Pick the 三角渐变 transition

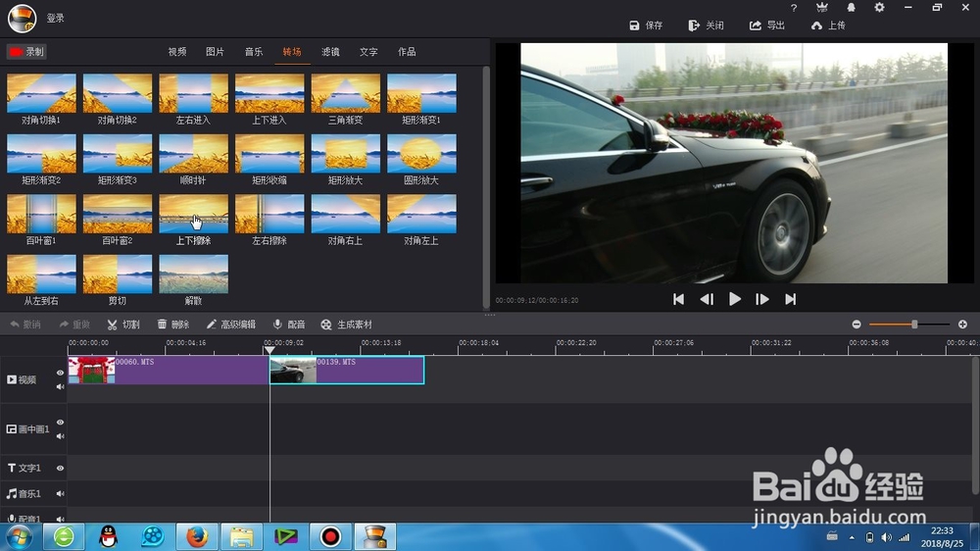coord(346,93)
